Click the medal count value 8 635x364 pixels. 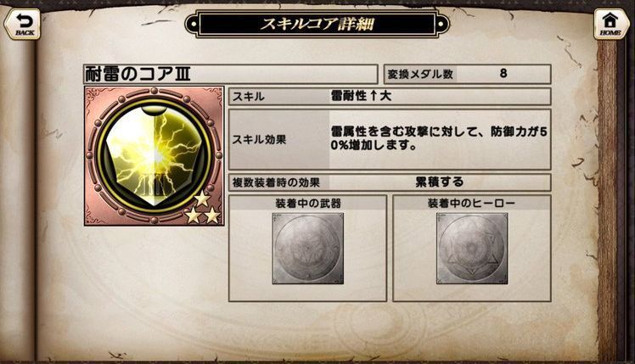pos(503,73)
